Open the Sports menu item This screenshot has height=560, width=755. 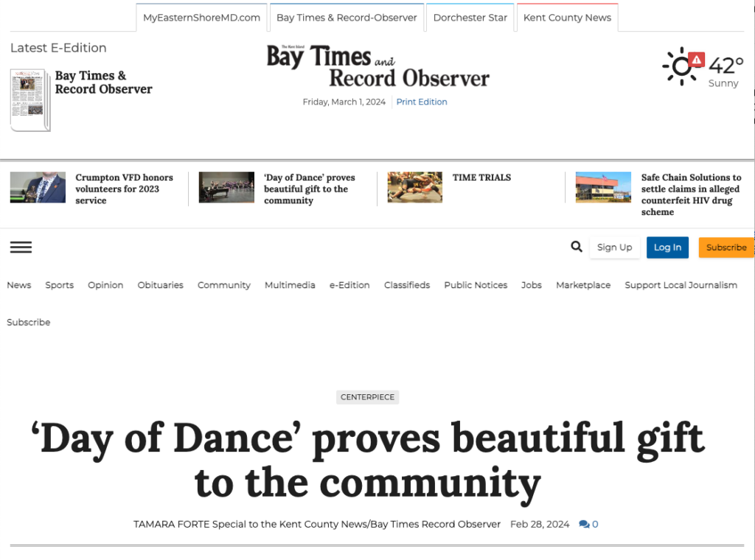pyautogui.click(x=59, y=285)
